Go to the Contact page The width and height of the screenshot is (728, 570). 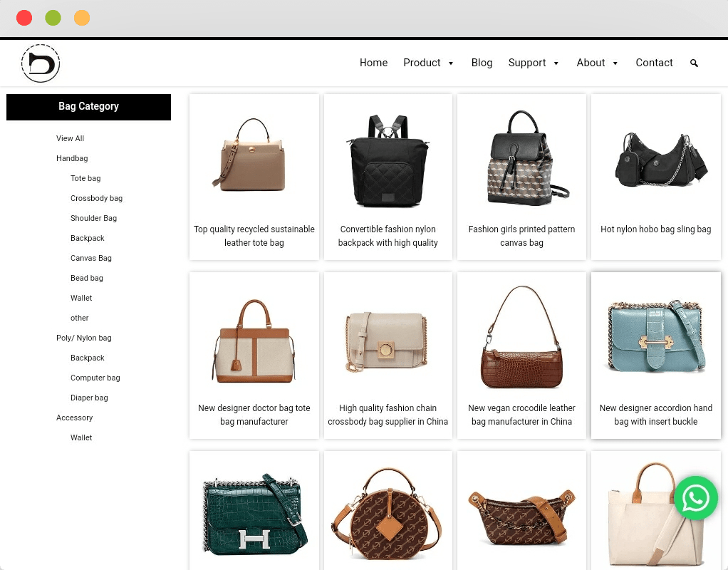click(654, 63)
